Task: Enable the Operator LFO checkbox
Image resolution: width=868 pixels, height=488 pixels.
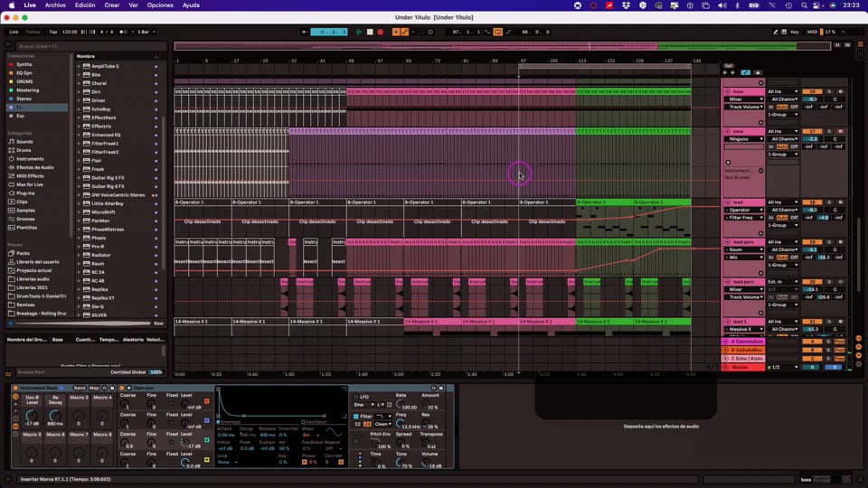Action: 355,397
